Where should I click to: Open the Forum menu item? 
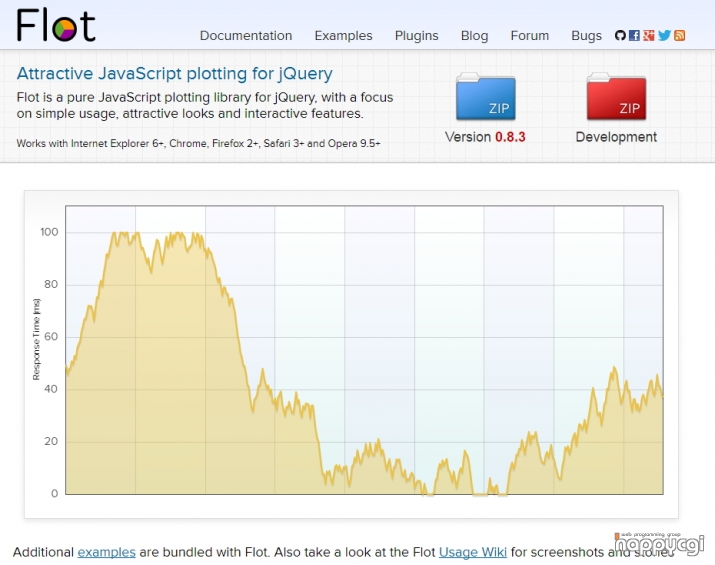pos(529,36)
